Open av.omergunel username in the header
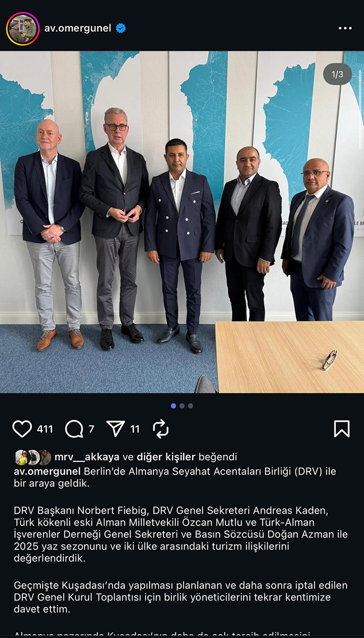Screen dimensions: 364x638 pyautogui.click(x=78, y=28)
